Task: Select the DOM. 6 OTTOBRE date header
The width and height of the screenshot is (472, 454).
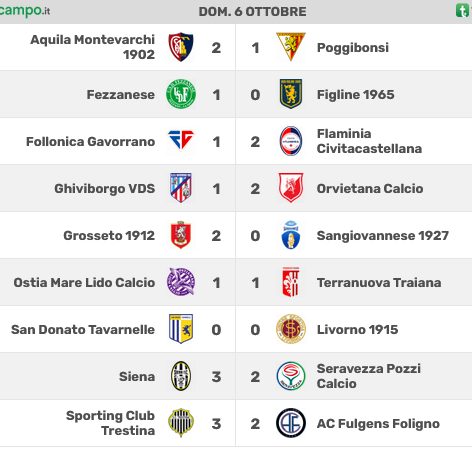Action: [x=252, y=12]
